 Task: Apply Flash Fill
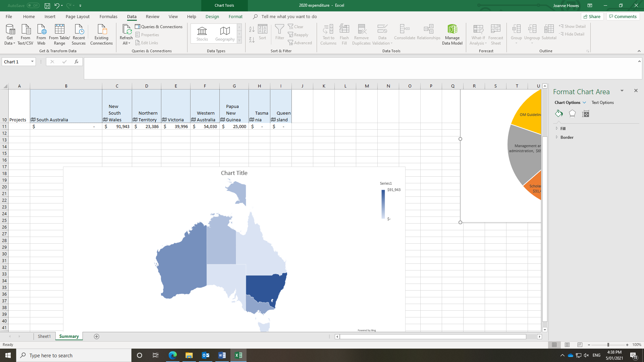click(x=344, y=35)
